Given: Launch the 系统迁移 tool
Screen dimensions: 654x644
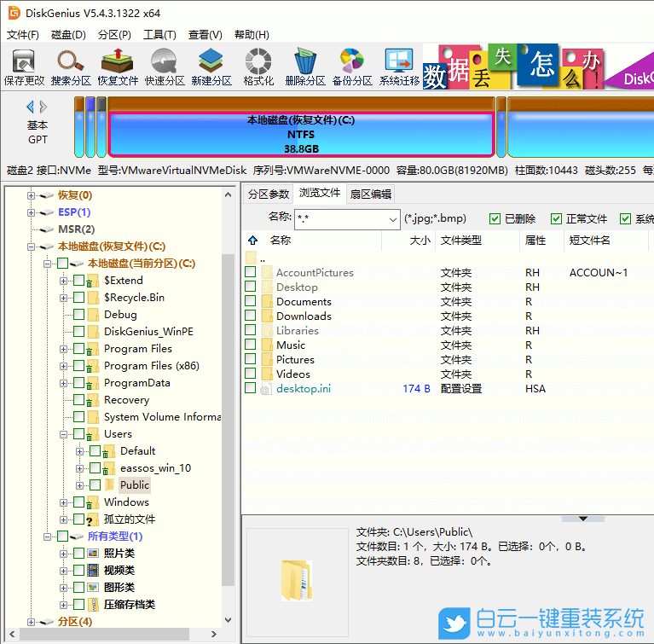Looking at the screenshot, I should 399,67.
